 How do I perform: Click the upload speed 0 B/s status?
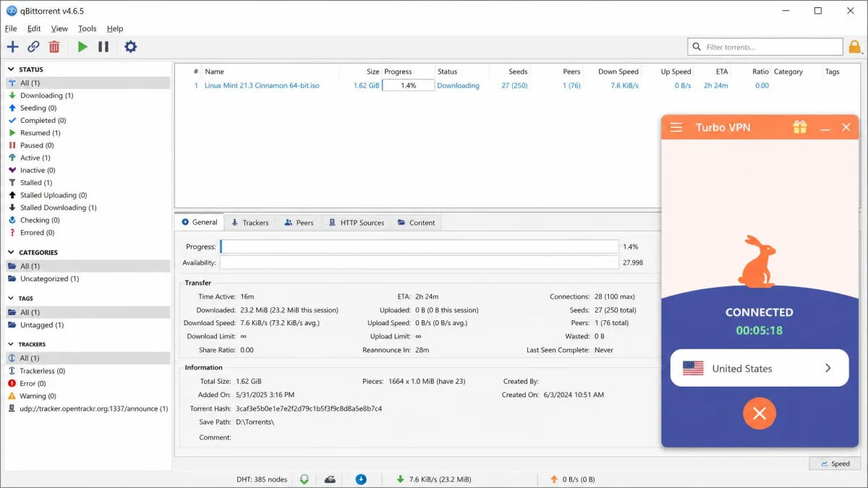[x=572, y=479]
